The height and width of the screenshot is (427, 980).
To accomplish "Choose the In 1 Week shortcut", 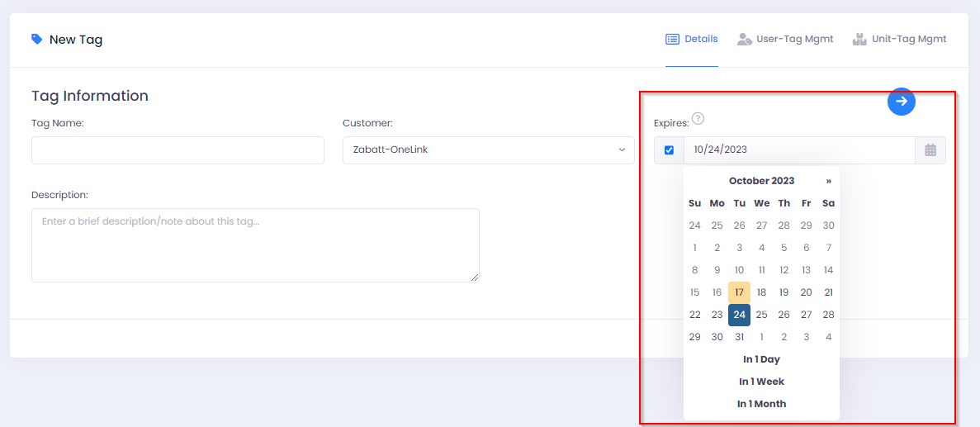I will (x=761, y=382).
